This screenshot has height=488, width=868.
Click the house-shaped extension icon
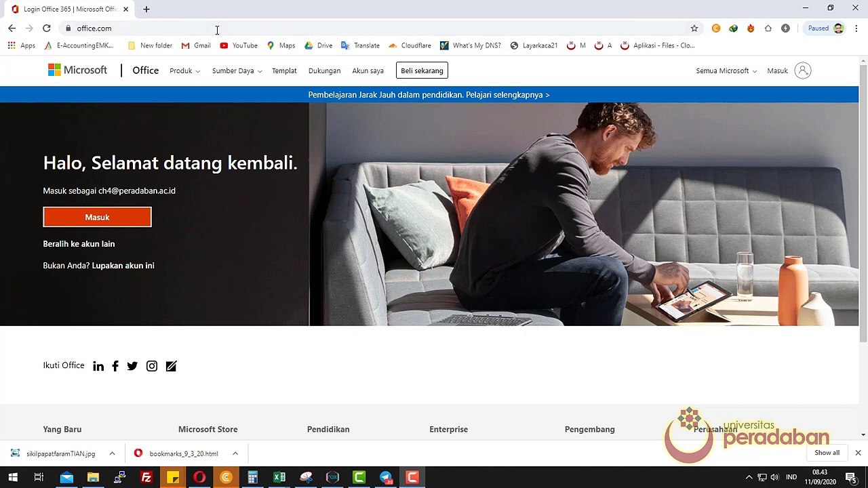point(768,28)
